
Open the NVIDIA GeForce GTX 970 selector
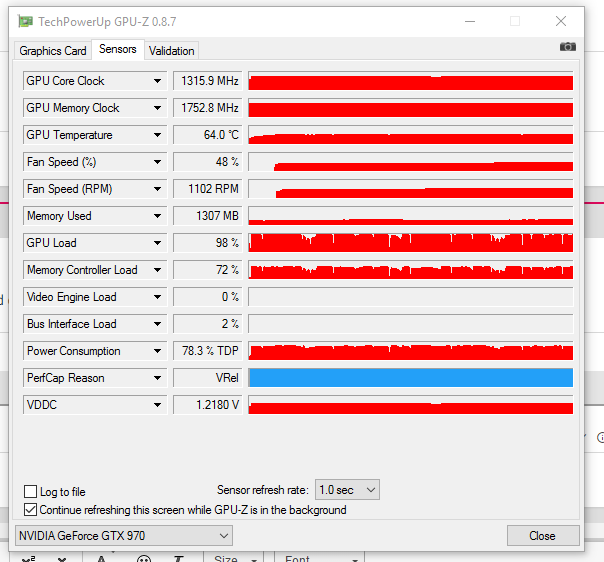pyautogui.click(x=124, y=535)
